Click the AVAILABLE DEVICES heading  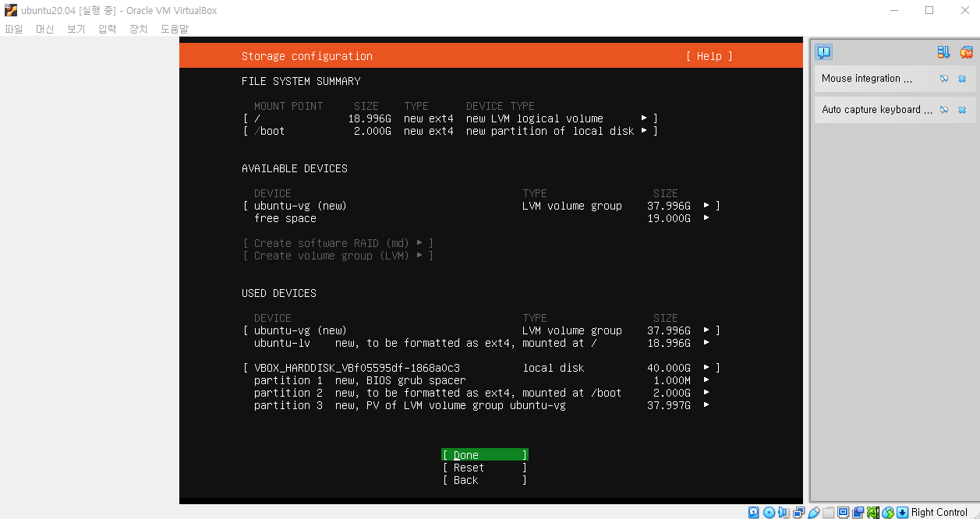(x=295, y=168)
